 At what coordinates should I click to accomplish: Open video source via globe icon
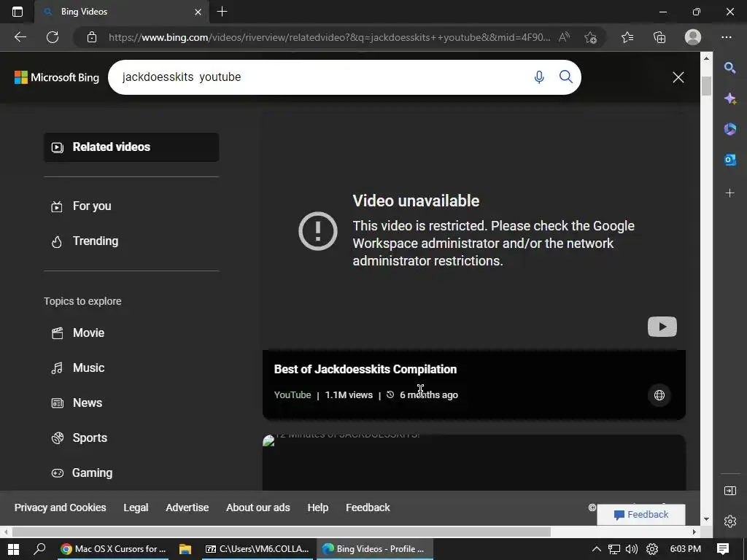click(x=659, y=394)
